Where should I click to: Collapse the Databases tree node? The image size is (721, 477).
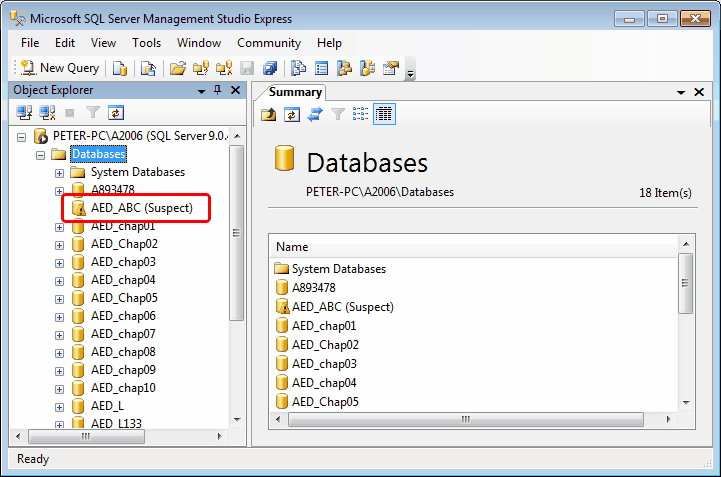tap(40, 155)
